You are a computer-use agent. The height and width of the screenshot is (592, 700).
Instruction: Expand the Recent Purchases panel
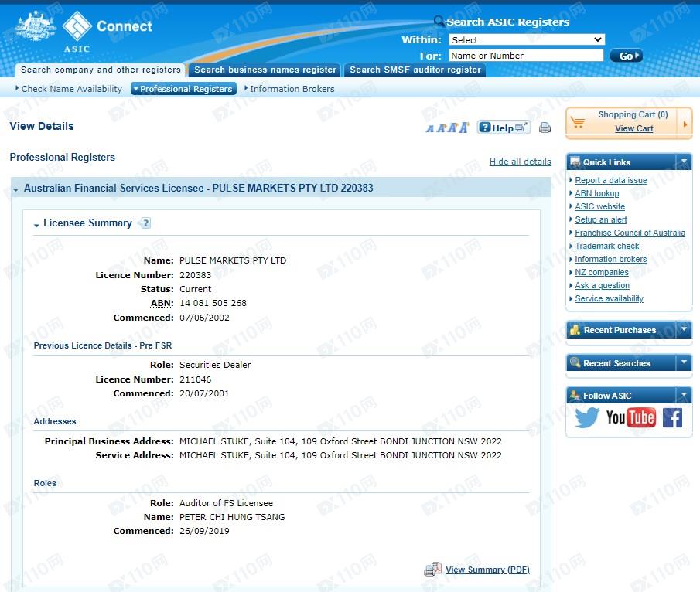[683, 330]
